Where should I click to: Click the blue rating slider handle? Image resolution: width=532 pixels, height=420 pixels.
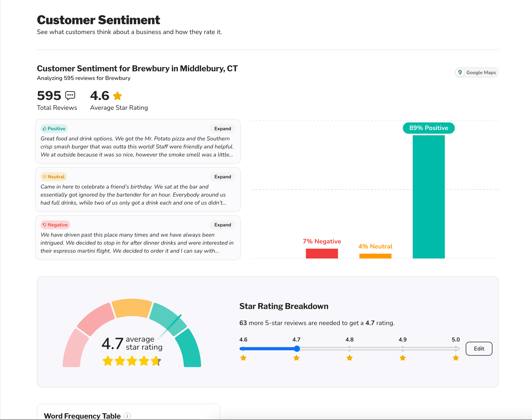coord(297,349)
